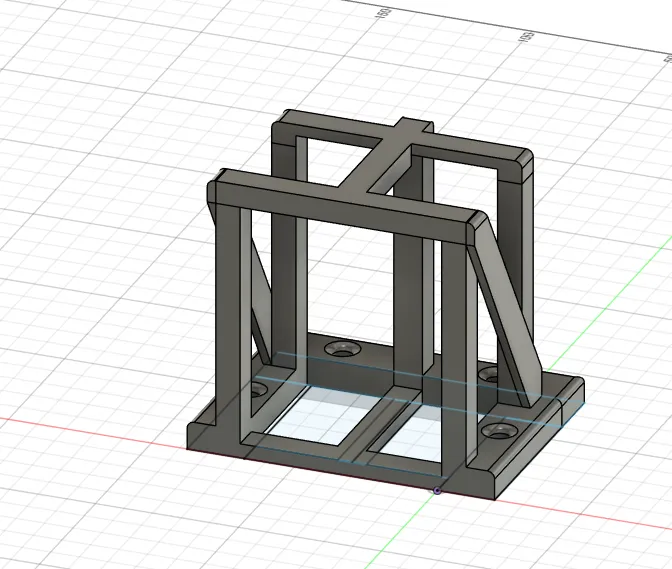Select the back-right vertical post

point(518,260)
